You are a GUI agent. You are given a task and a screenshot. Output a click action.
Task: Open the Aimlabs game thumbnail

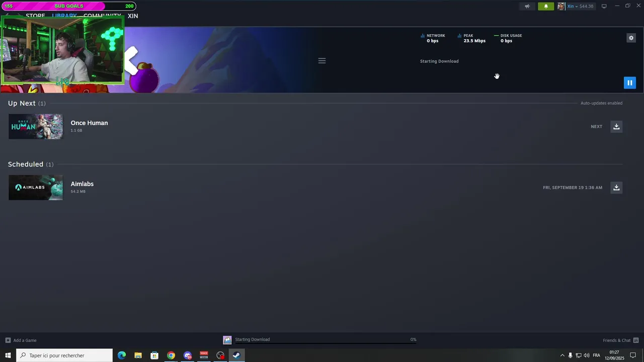point(36,188)
